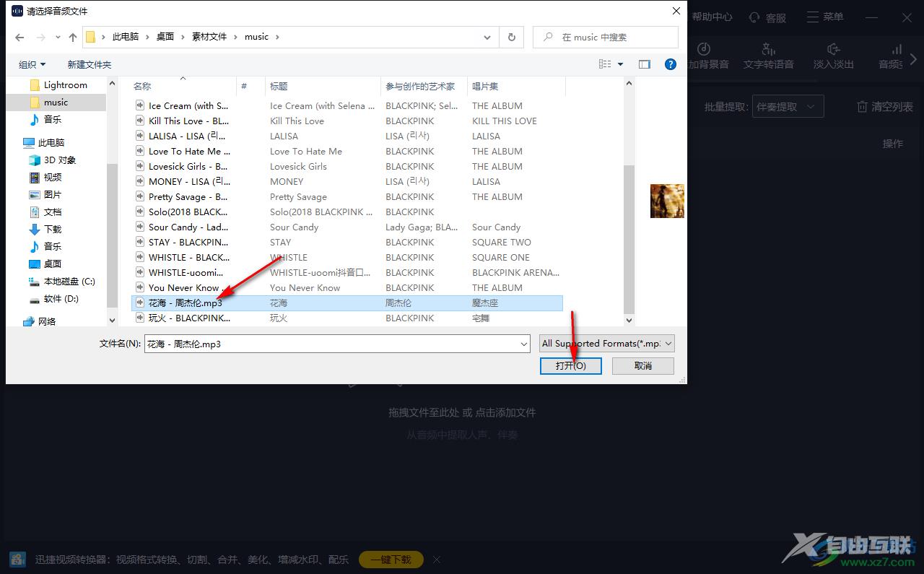
Task: Open 客服 support in the background app
Action: (768, 17)
